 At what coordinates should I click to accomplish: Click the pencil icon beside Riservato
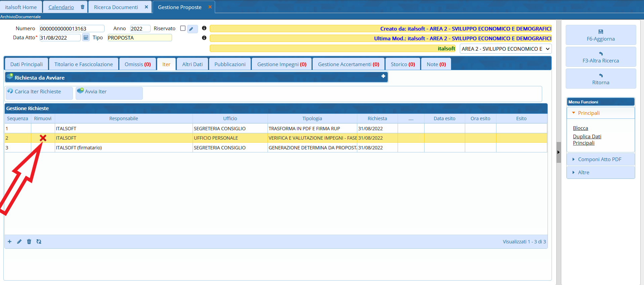192,29
